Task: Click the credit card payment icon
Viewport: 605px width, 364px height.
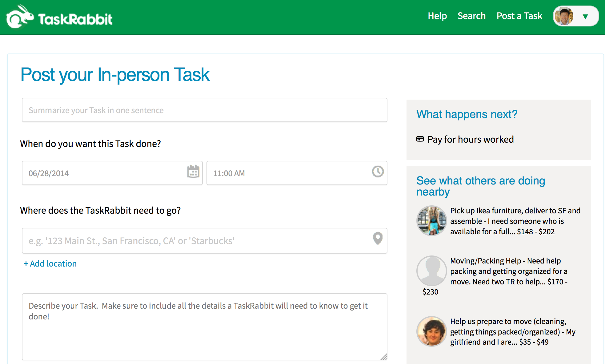Action: tap(420, 139)
